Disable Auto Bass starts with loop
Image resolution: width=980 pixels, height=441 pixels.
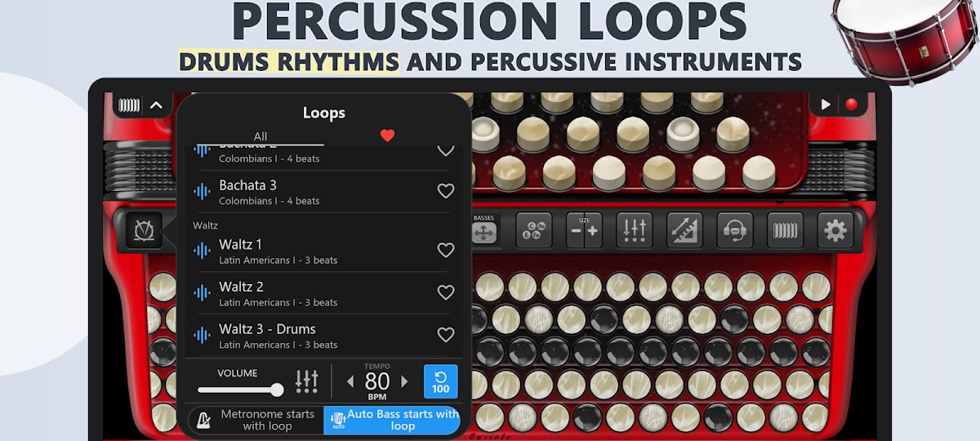point(392,421)
